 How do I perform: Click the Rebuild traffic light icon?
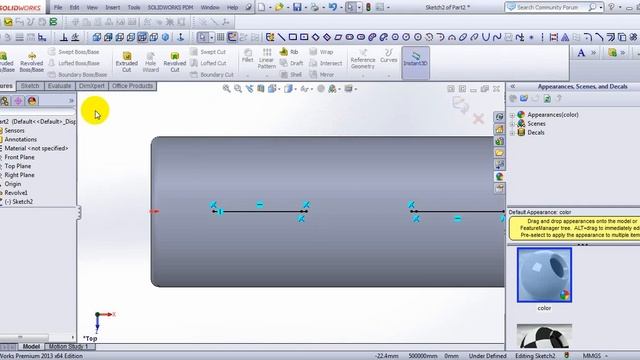(368, 7)
